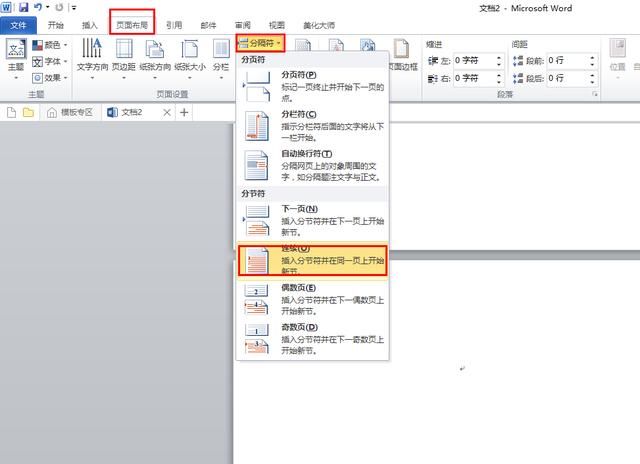
Task: Open the 文件 tab
Action: tap(18, 25)
